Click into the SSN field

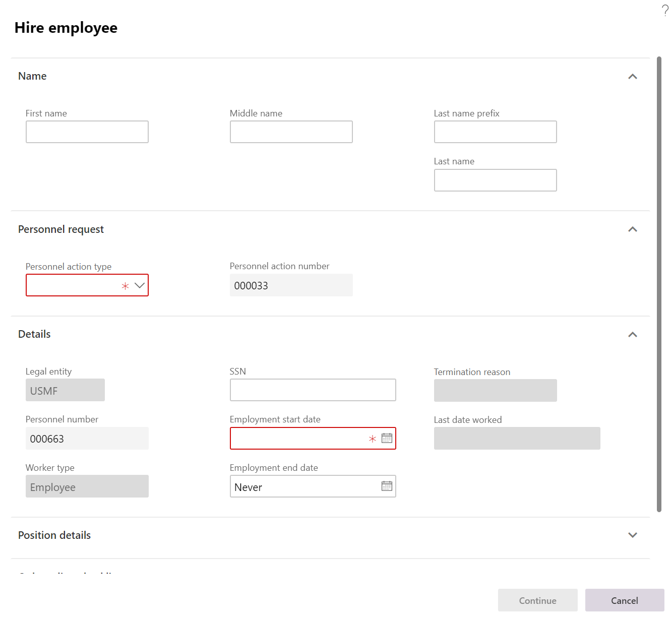tap(313, 390)
